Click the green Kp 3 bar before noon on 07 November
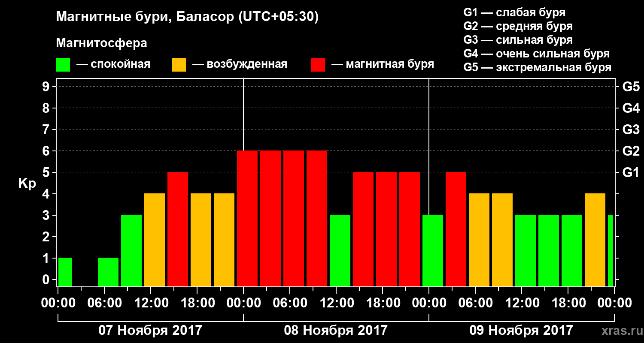Image resolution: width=644 pixels, height=343 pixels. 131,250
